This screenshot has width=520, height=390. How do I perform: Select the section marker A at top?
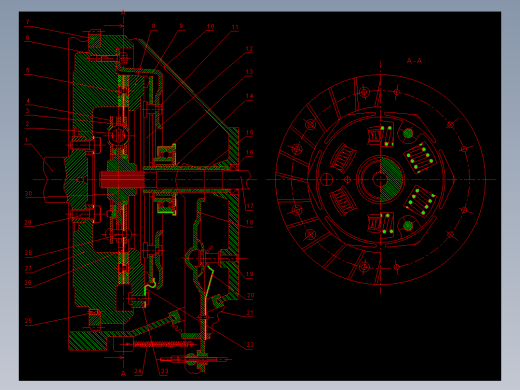123,13
